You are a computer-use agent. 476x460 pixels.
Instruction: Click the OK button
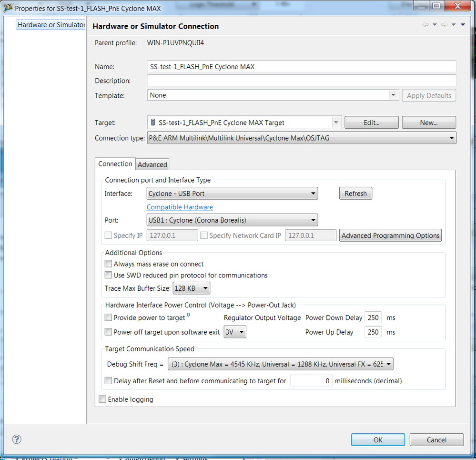tap(378, 440)
